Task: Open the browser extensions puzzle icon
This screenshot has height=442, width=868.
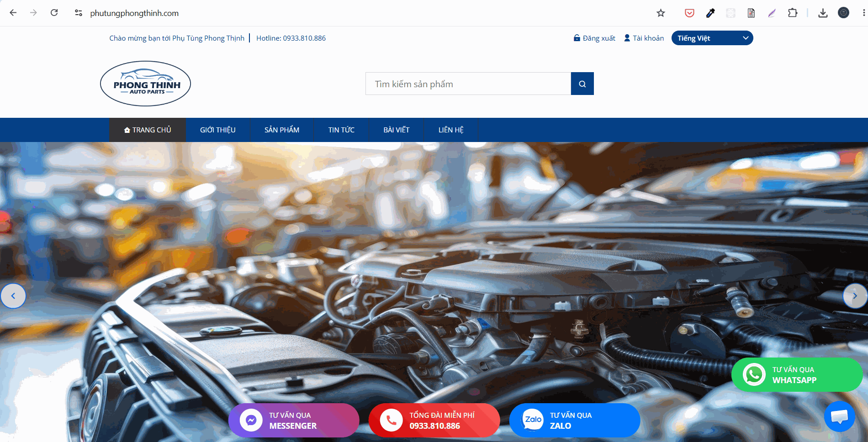Action: (x=793, y=13)
